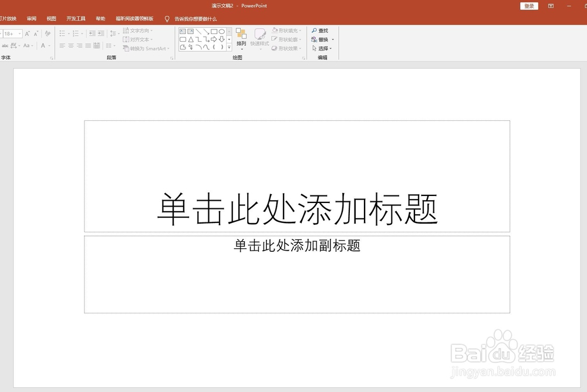The image size is (587, 392).
Task: Open the Aa change case dropdown
Action: (28, 46)
